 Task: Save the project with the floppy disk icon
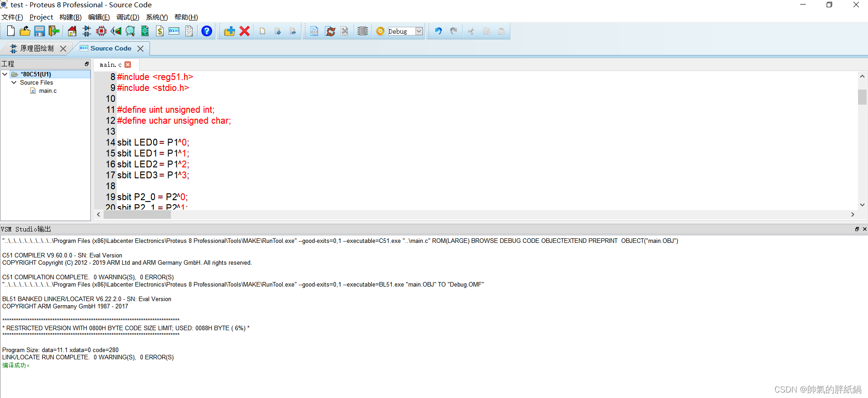tap(40, 31)
